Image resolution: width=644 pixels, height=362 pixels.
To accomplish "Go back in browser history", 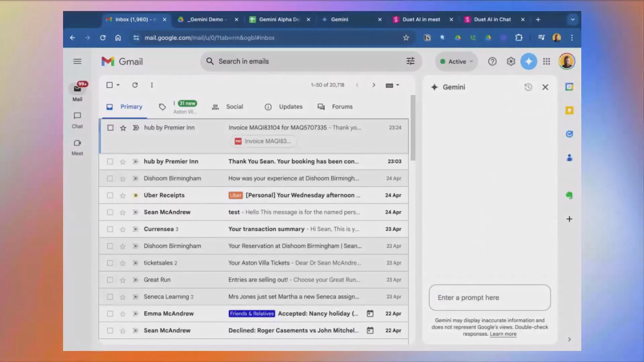I will (72, 38).
